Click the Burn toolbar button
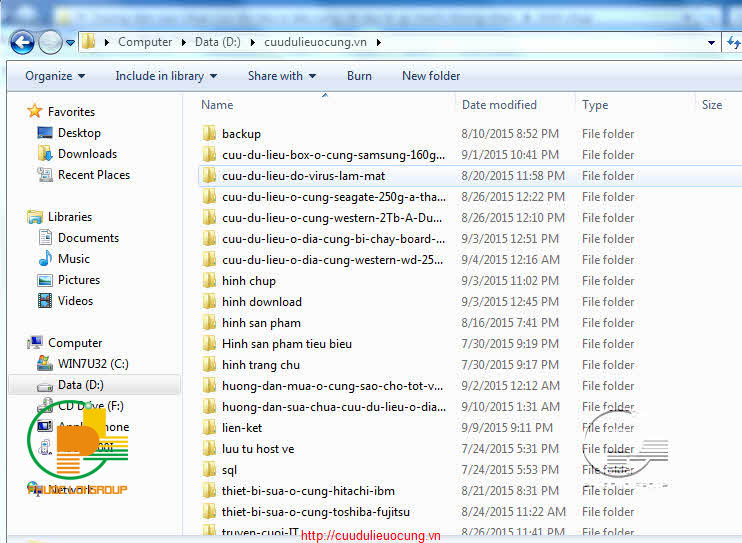The height and width of the screenshot is (543, 742). coord(359,76)
